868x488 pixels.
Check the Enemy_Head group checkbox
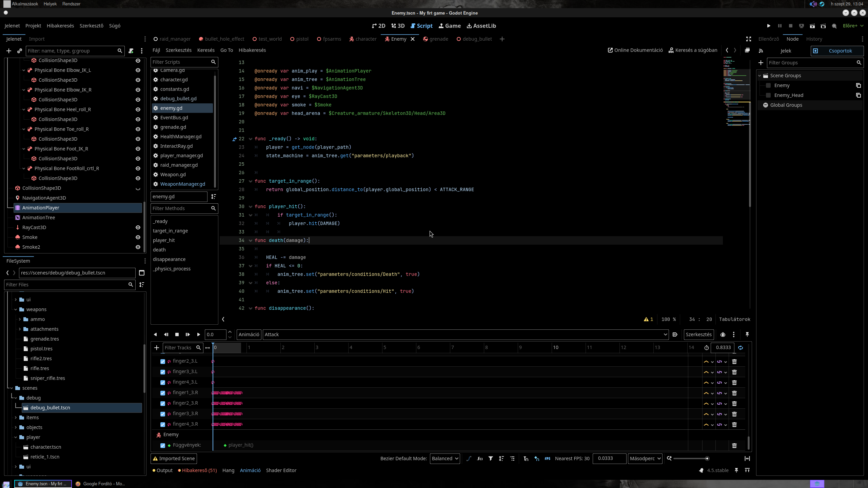[x=769, y=95]
